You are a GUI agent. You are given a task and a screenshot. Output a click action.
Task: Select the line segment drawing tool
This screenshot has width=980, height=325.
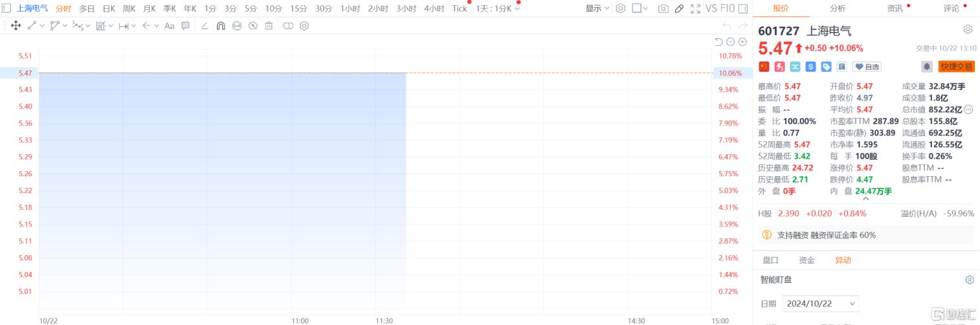click(x=32, y=26)
